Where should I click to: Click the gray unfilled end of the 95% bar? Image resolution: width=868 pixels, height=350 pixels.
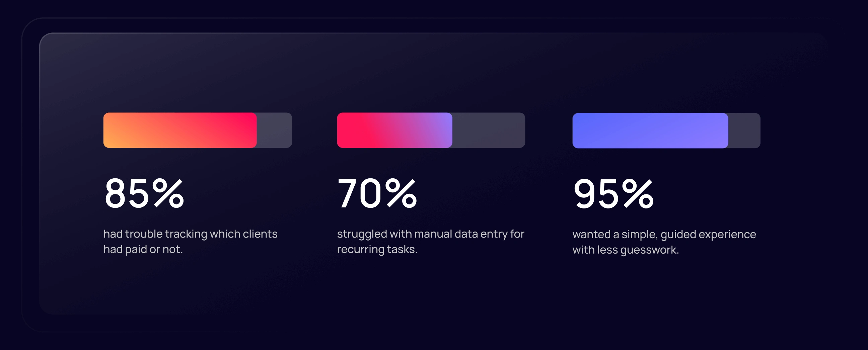(744, 130)
